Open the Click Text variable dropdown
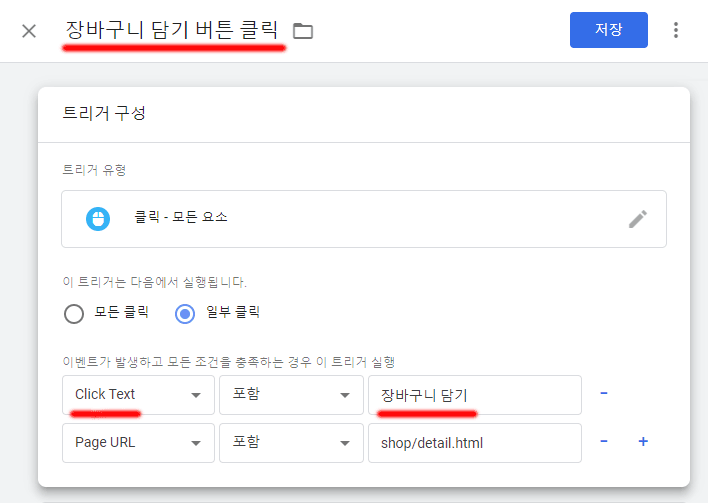This screenshot has height=503, width=708. (x=138, y=395)
